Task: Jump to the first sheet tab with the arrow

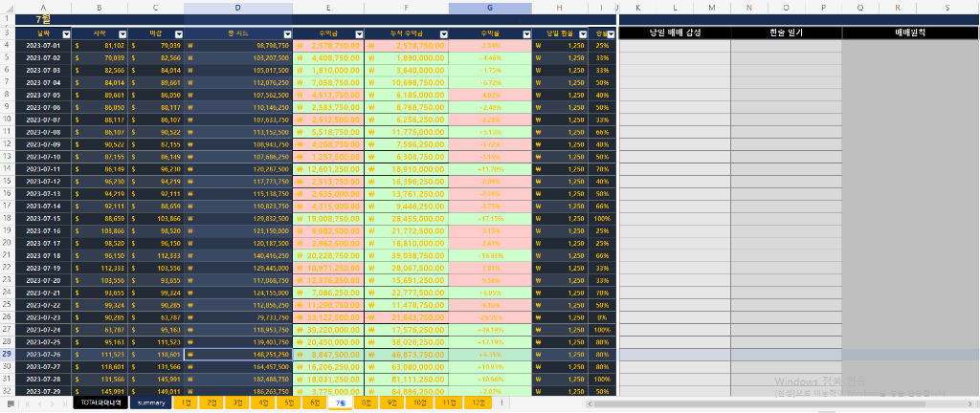Action: 27,403
